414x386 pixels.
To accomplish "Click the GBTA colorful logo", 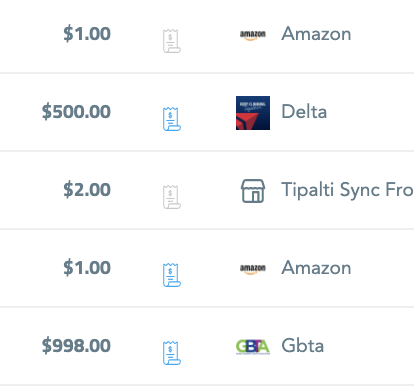I will (x=253, y=347).
